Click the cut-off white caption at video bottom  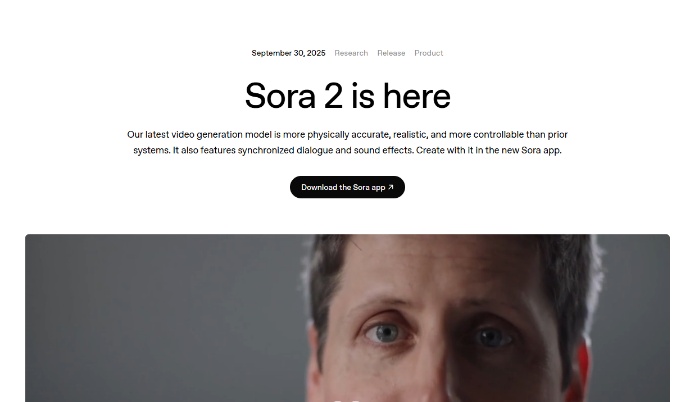[347, 400]
